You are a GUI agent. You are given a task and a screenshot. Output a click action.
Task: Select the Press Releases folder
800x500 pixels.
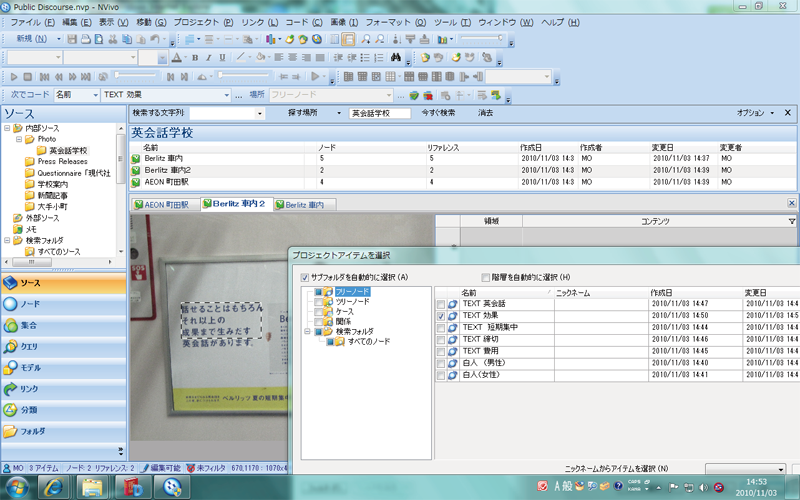[62, 161]
